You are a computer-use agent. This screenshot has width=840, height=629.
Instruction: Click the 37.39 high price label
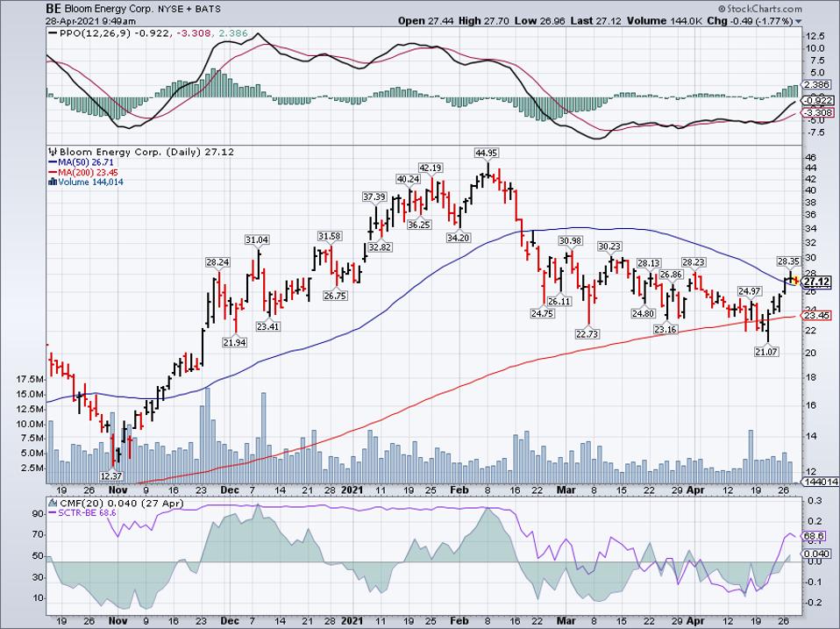374,197
